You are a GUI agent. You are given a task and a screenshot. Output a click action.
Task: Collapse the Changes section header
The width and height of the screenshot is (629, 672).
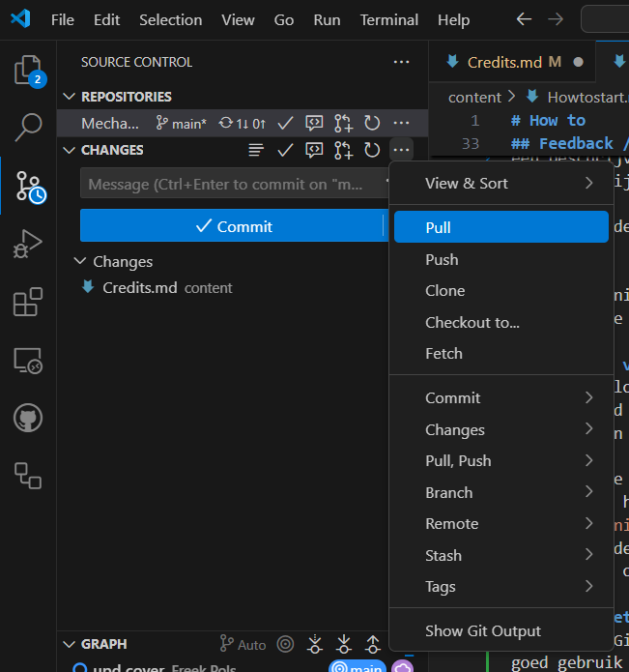(70, 150)
